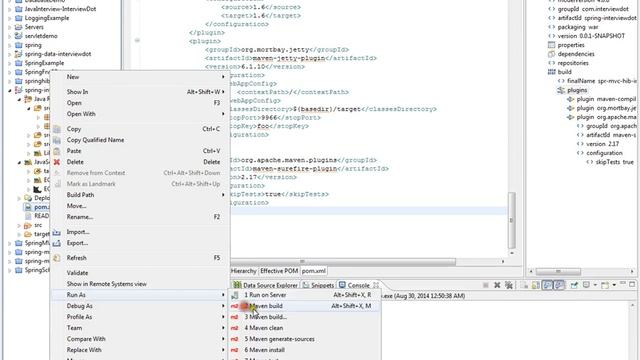Click the Refresh icon in context menu
This screenshot has height=360, width=640.
(x=57, y=258)
